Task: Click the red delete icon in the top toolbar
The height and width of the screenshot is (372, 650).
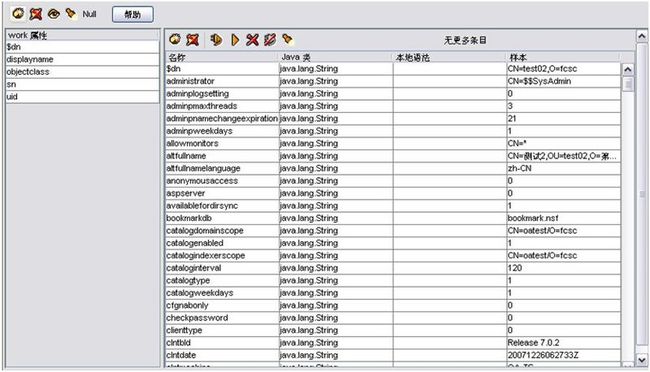Action: 36,14
